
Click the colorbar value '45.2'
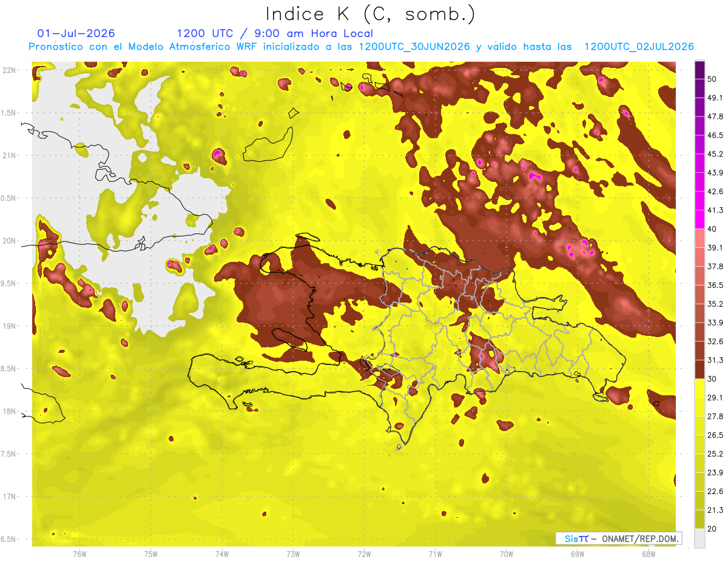coord(715,154)
